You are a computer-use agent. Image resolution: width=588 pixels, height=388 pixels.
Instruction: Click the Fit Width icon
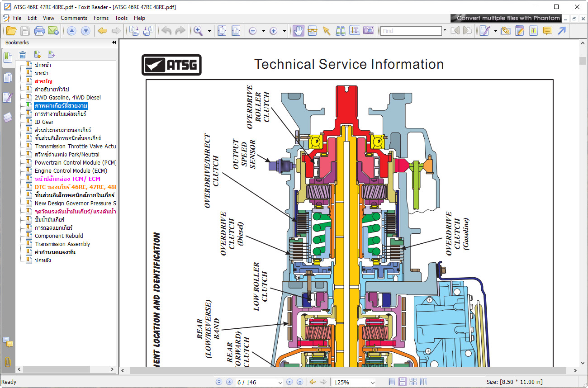[x=236, y=31]
